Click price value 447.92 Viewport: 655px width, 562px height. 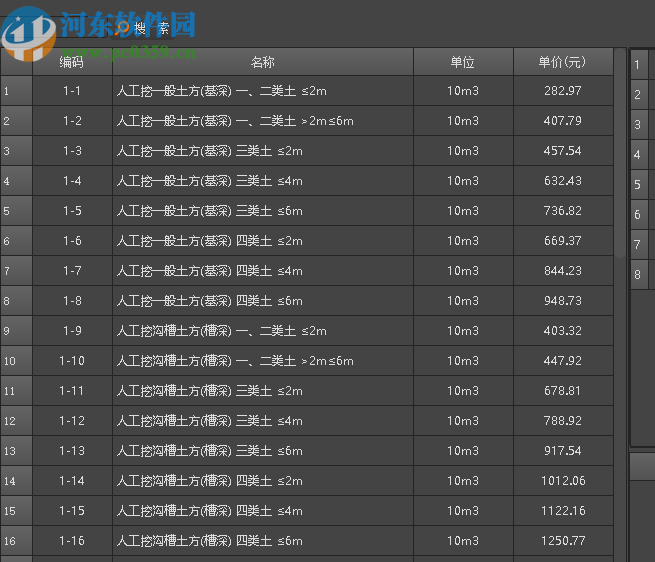[563, 361]
